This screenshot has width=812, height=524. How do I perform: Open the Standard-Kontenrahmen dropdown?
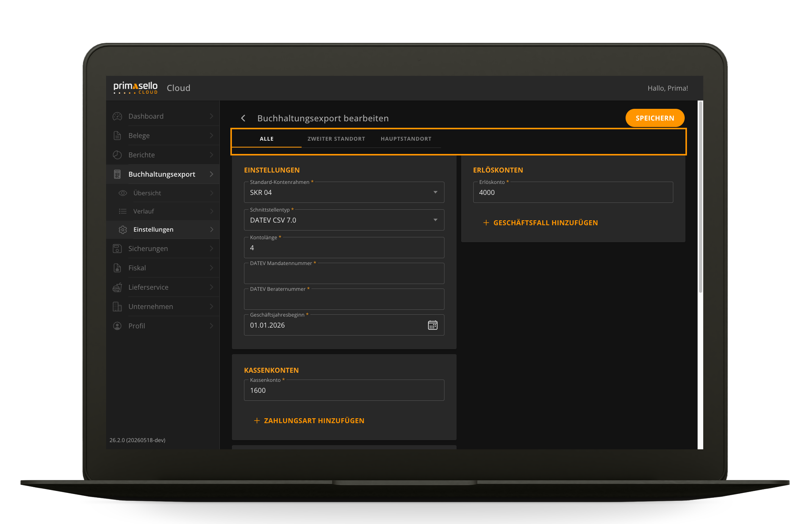pyautogui.click(x=344, y=192)
